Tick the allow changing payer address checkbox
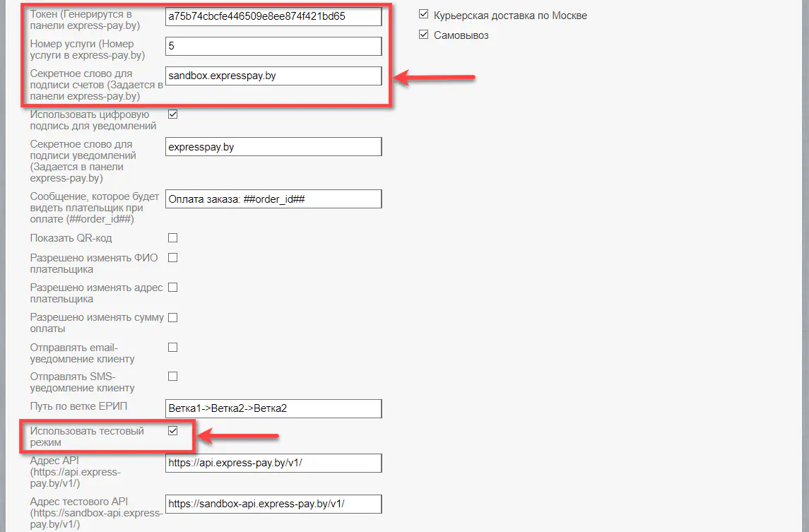809x532 pixels. pos(172,288)
